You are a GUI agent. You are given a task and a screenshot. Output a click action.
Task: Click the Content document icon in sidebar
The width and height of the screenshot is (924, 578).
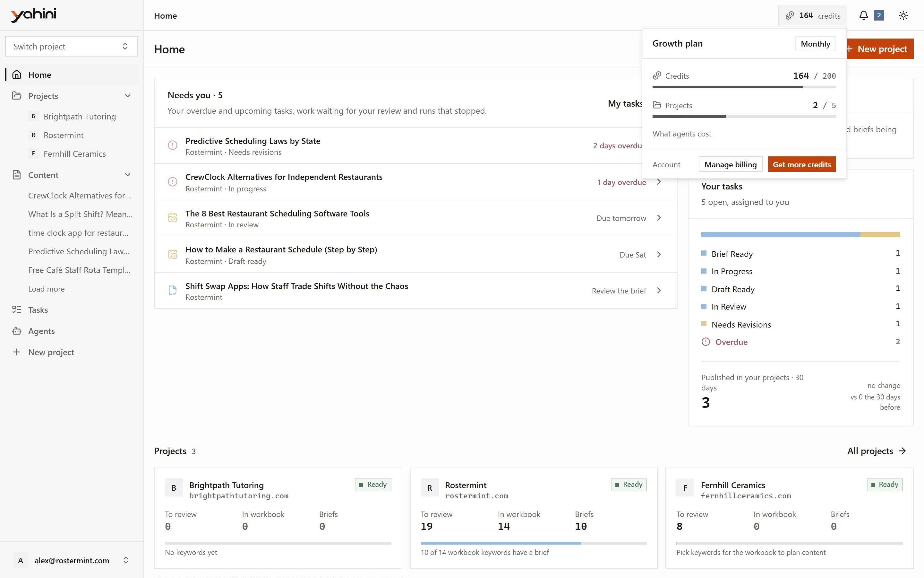click(x=16, y=175)
